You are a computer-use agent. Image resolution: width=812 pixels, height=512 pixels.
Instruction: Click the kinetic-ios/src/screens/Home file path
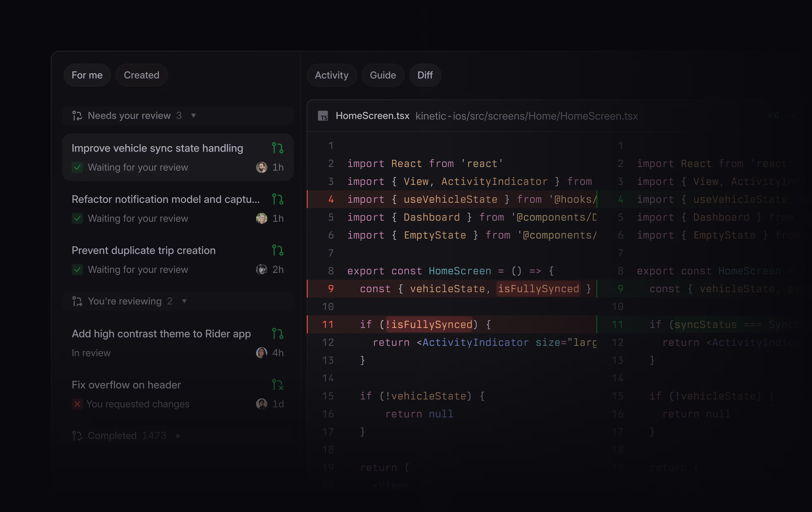click(526, 116)
